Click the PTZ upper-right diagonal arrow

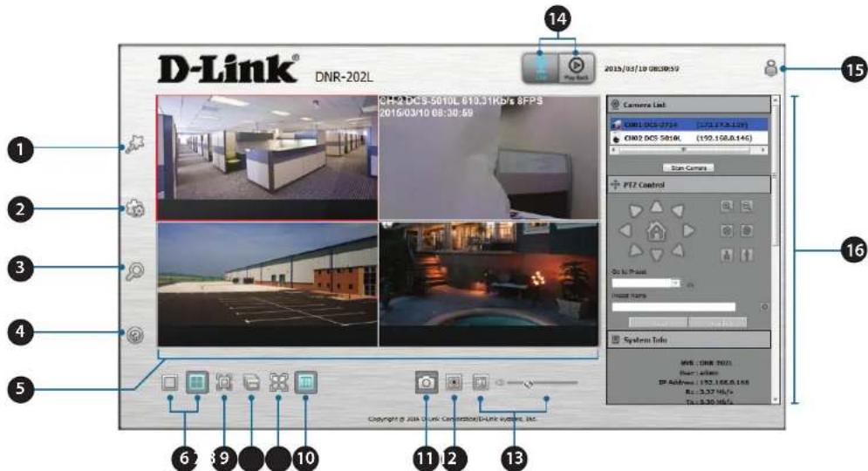click(678, 210)
